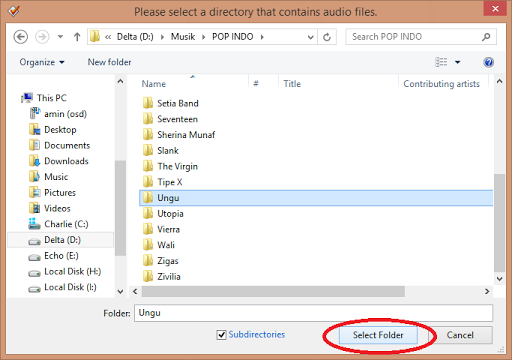Image resolution: width=512 pixels, height=360 pixels.
Task: Select the Zivilia folder
Action: tap(161, 277)
